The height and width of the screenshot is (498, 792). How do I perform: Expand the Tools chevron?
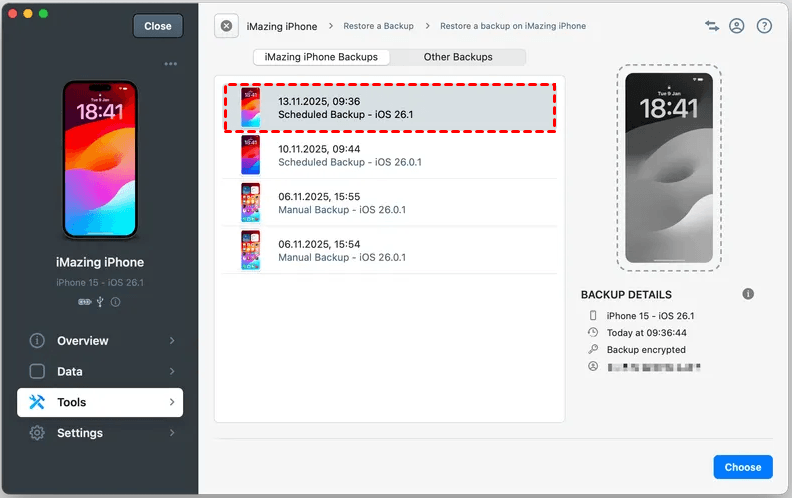[x=172, y=402]
